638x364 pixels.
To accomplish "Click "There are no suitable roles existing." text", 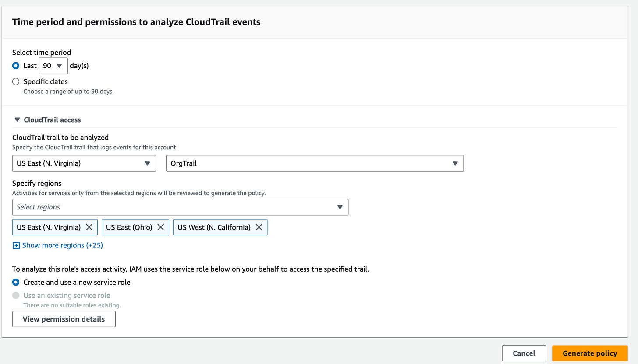I will [72, 305].
